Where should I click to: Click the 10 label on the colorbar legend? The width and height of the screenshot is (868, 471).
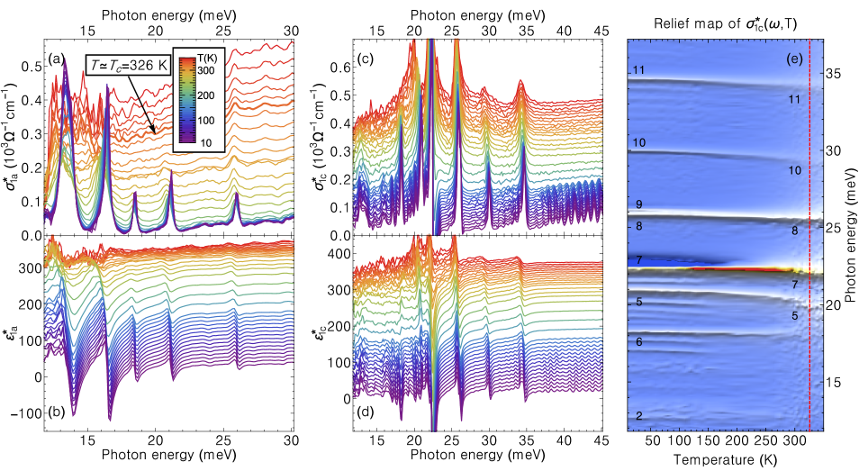point(205,143)
